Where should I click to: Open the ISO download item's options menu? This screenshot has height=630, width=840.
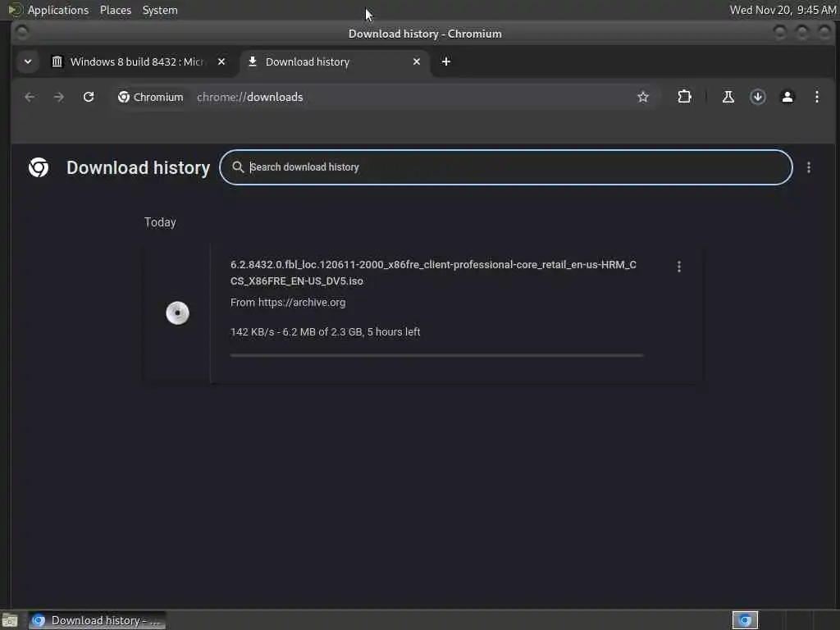(678, 267)
